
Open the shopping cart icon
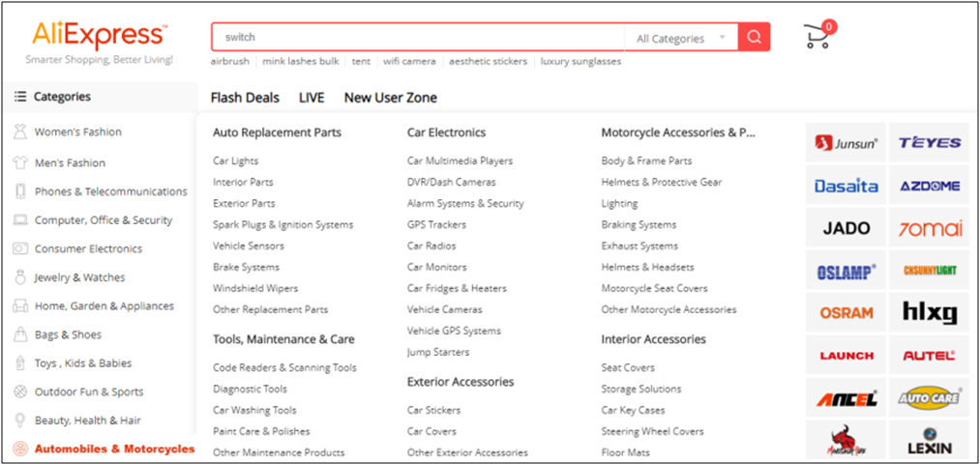[817, 36]
